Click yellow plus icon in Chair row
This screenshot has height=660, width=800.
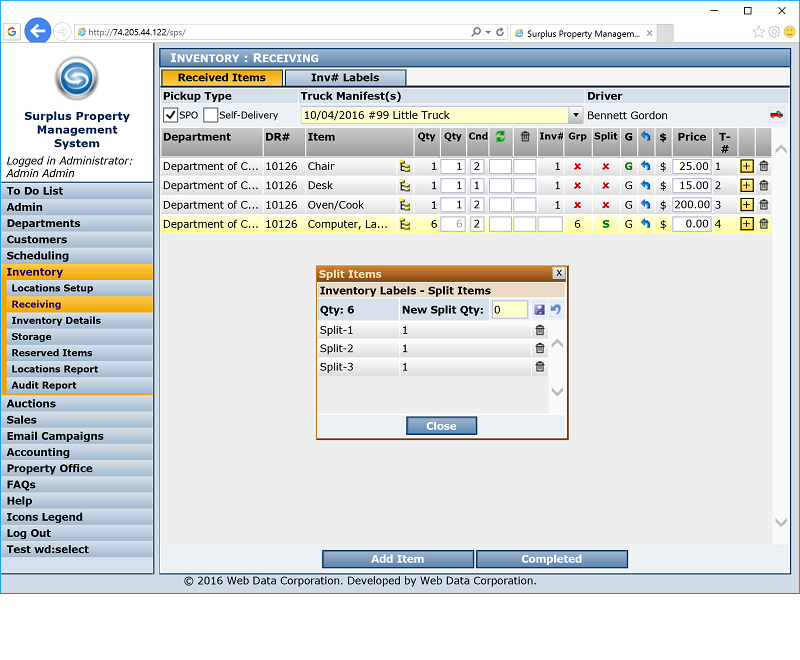[x=746, y=166]
